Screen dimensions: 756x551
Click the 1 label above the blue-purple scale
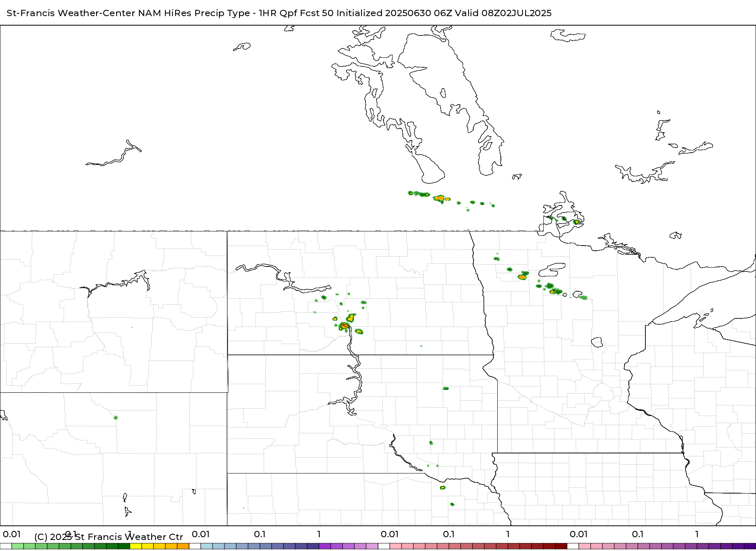319,534
